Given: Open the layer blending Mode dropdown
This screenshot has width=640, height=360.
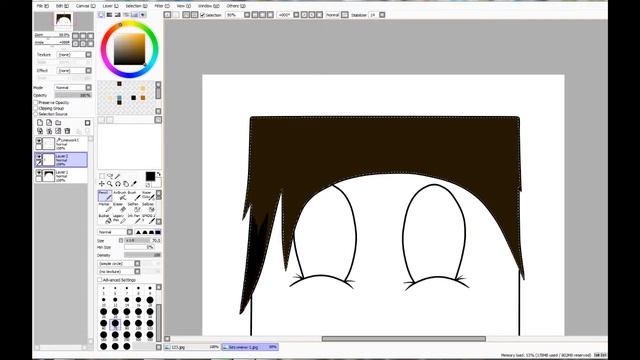Looking at the screenshot, I should point(73,88).
